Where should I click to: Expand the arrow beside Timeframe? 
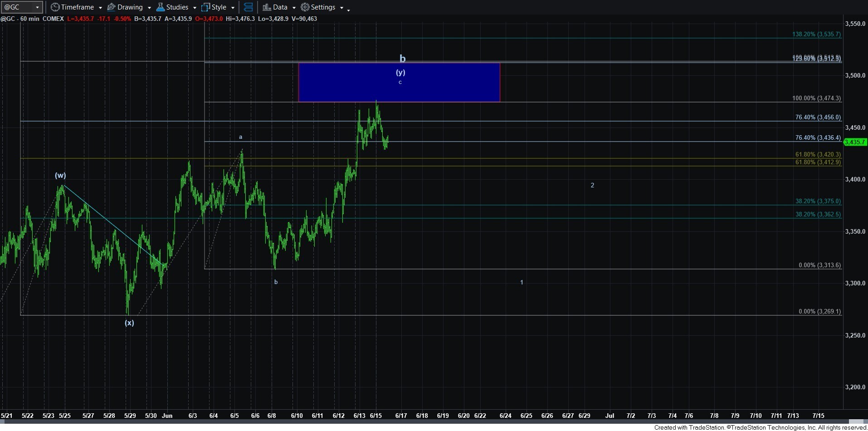[100, 8]
